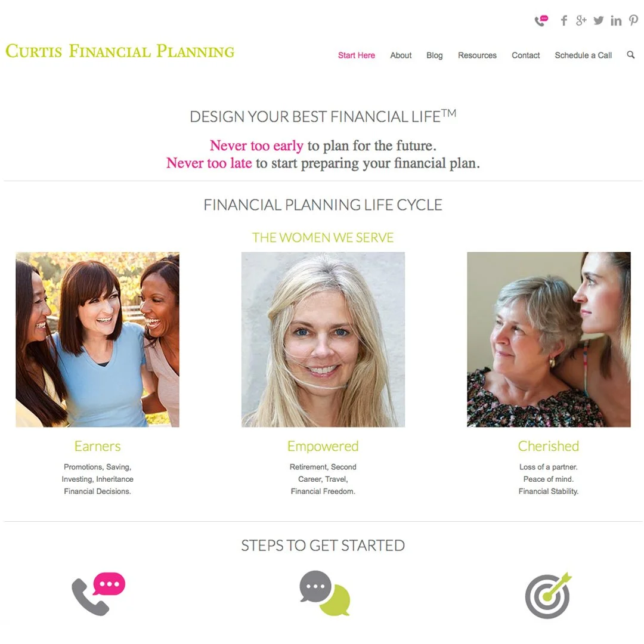The image size is (644, 644).
Task: Open the Facebook social icon
Action: coord(564,20)
